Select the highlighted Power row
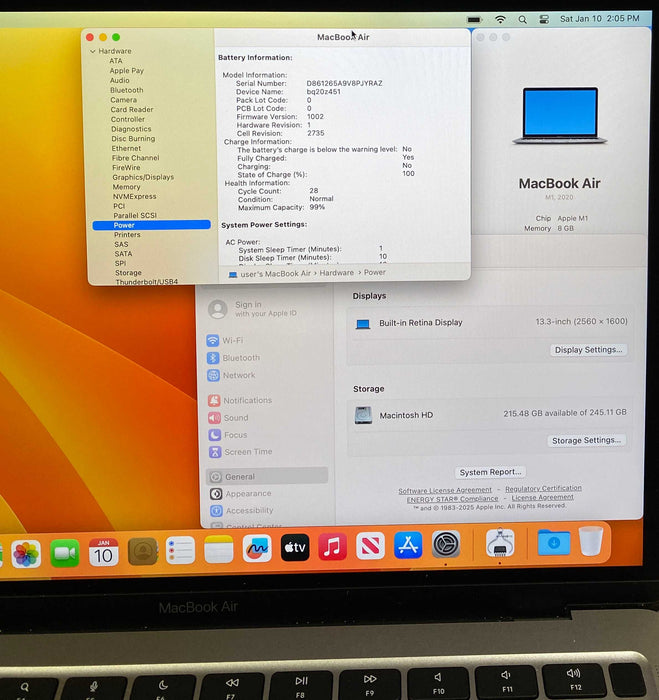659x700 pixels. pos(151,225)
